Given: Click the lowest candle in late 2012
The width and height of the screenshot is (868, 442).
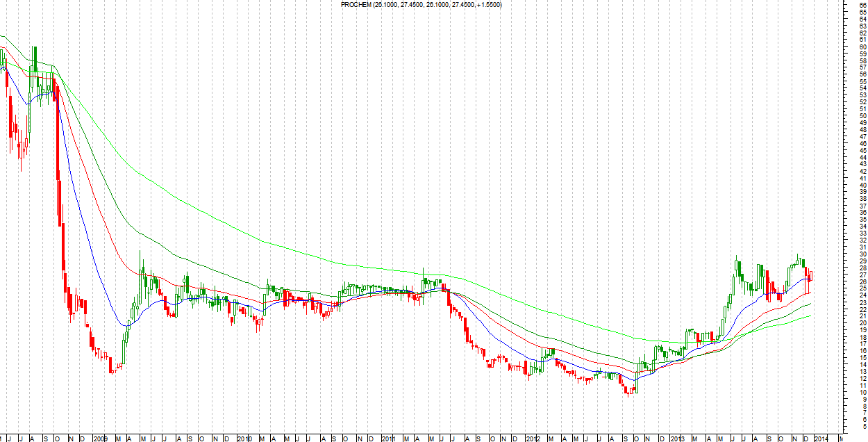Looking at the screenshot, I should (x=628, y=391).
